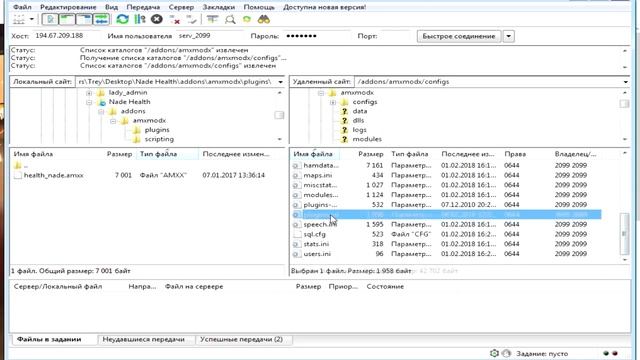Sort remote files by Размер column
The height and width of the screenshot is (360, 640).
pyautogui.click(x=370, y=154)
